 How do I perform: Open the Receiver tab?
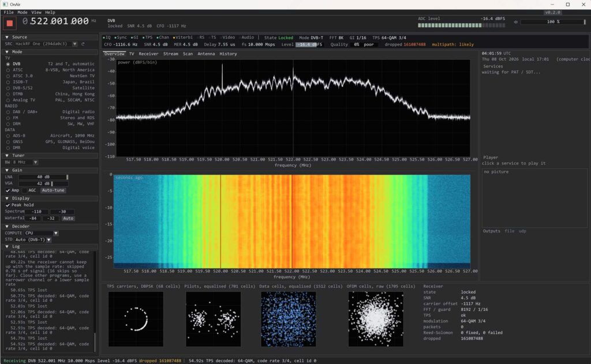(x=148, y=54)
